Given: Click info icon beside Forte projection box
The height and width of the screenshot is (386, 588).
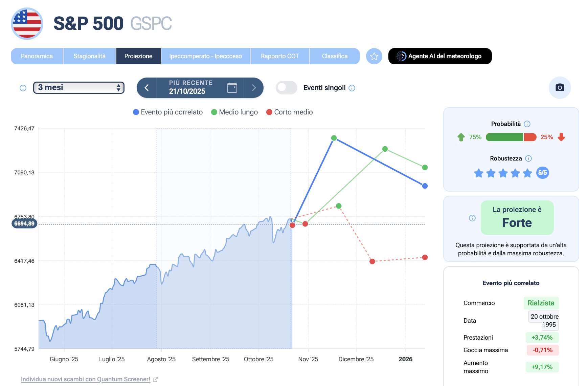Looking at the screenshot, I should coord(472,218).
